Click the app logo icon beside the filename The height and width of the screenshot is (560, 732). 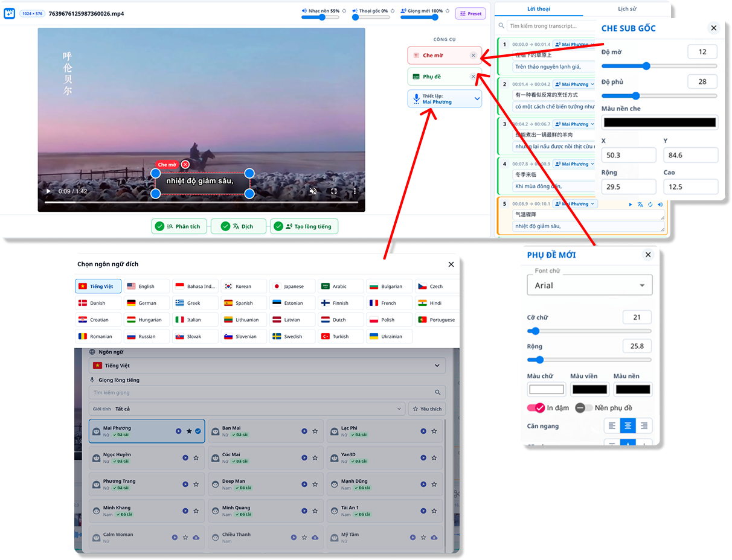coord(9,13)
